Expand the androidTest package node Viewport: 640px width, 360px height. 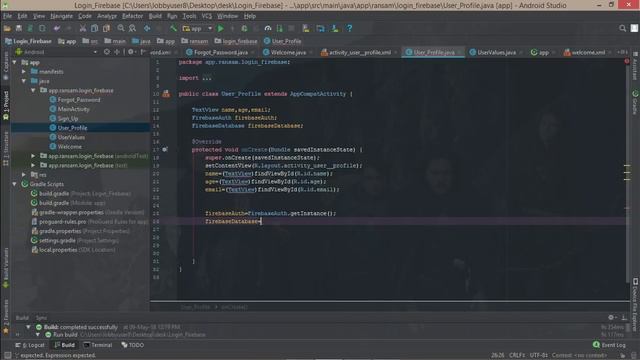tap(33, 156)
